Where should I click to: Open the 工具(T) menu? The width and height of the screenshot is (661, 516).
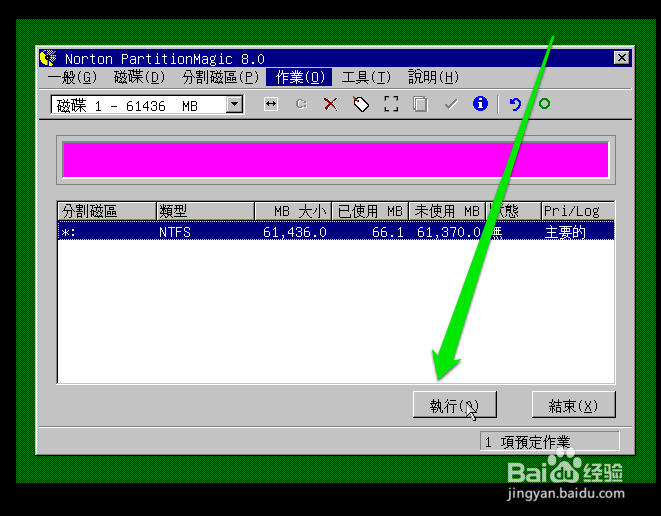point(366,77)
